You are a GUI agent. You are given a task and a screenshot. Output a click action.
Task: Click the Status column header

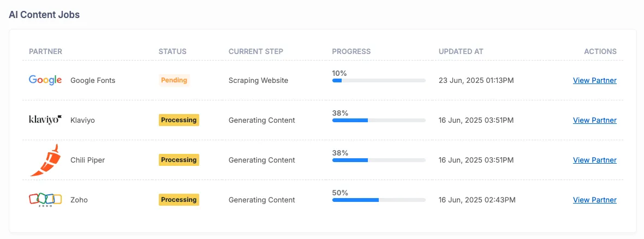point(172,52)
